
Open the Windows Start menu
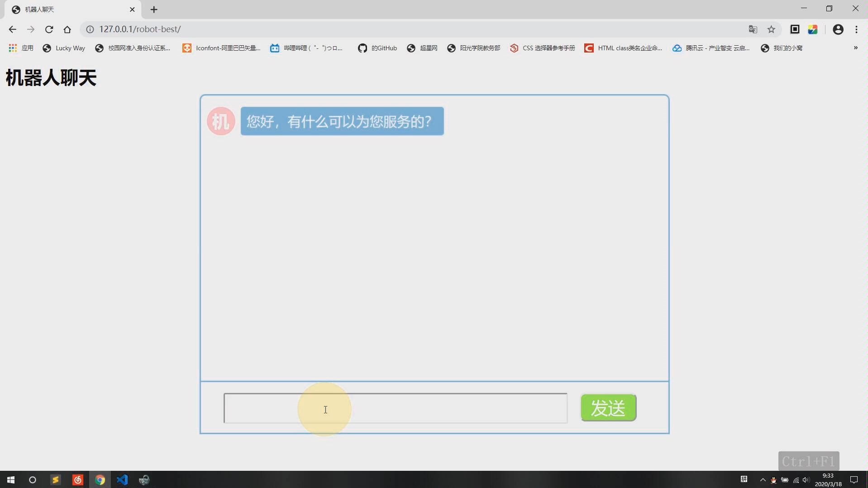coord(11,480)
